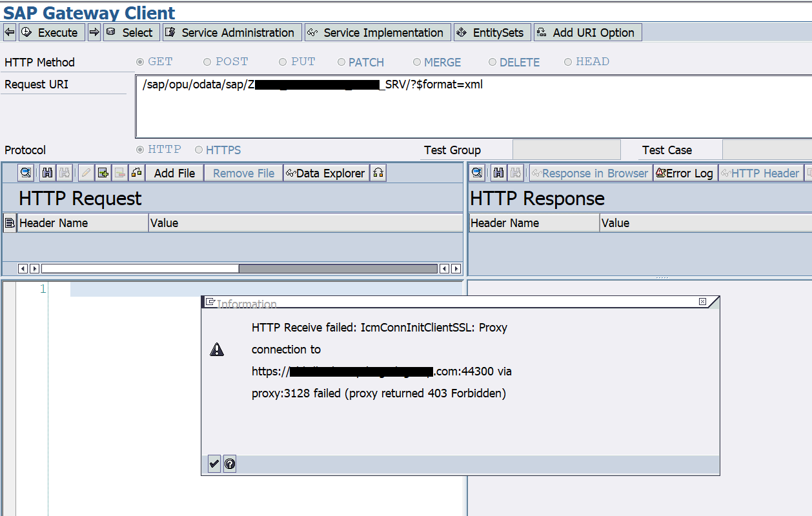812x516 pixels.
Task: Click the 'HTTP Receive failed' message line
Action: pos(380,328)
